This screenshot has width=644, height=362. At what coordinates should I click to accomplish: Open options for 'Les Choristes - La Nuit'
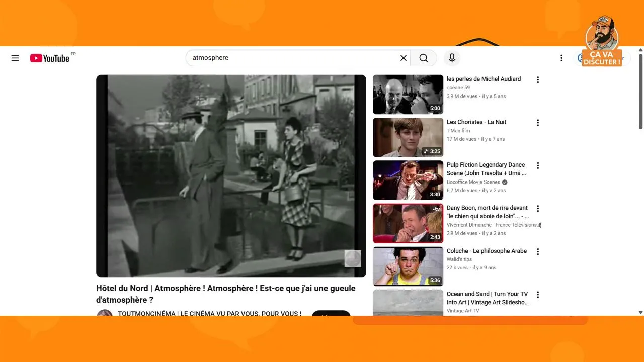(538, 123)
